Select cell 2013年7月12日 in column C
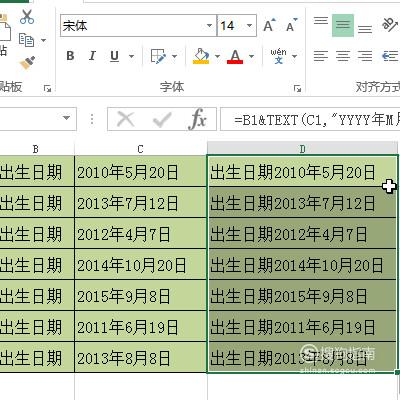Screen dimensions: 400x400 pos(140,202)
